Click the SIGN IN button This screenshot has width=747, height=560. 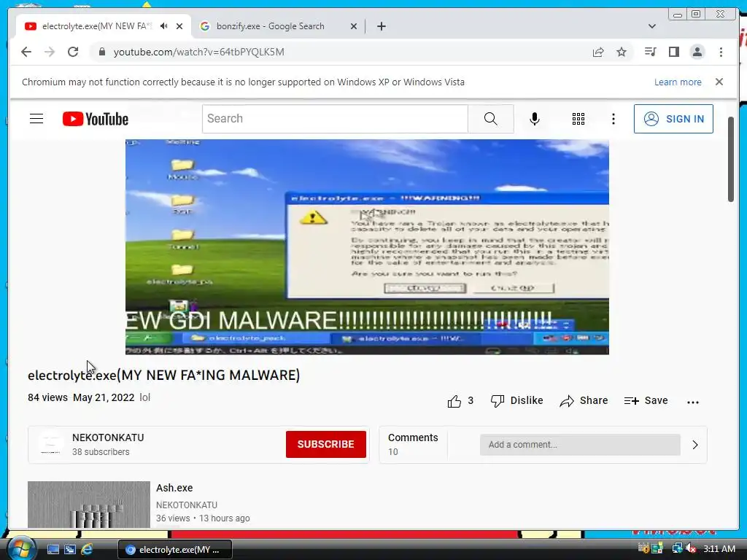[673, 119]
